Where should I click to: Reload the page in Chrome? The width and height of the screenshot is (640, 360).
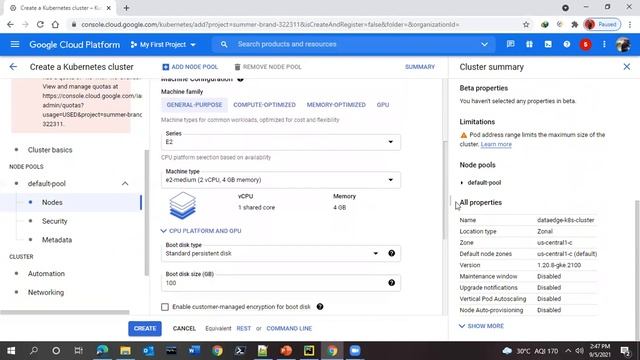pyautogui.click(x=40, y=24)
